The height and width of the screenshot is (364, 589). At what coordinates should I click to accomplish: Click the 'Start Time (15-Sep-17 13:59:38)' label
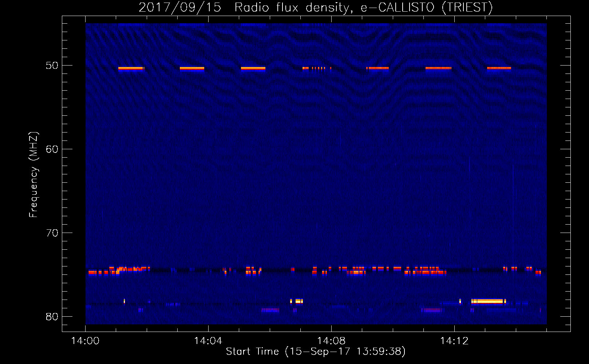click(x=316, y=351)
